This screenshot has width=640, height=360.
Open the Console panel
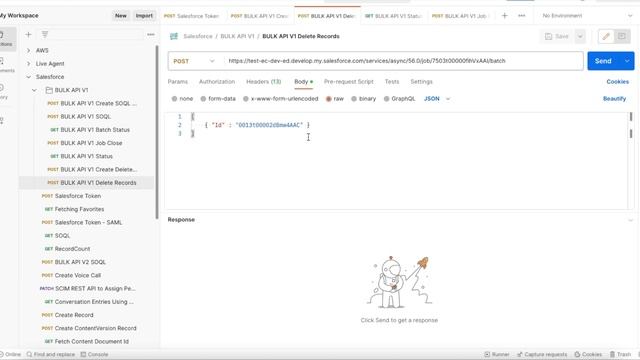click(94, 354)
